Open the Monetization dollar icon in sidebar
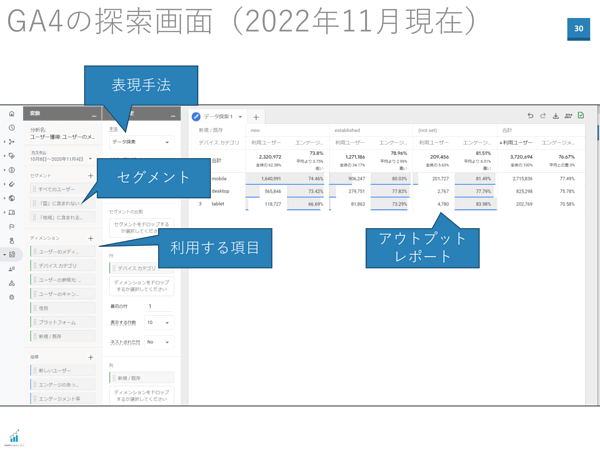The image size is (600, 450). click(x=11, y=170)
